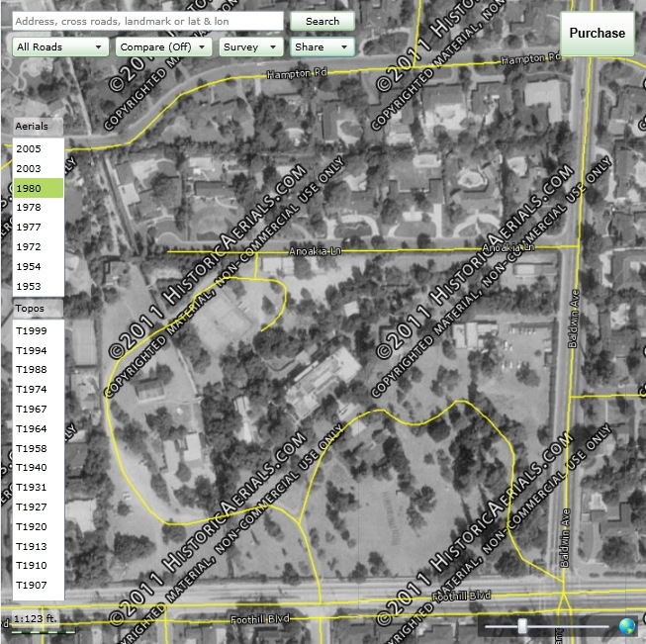Image resolution: width=646 pixels, height=644 pixels.
Task: Choose the T1910 topo map
Action: point(39,566)
